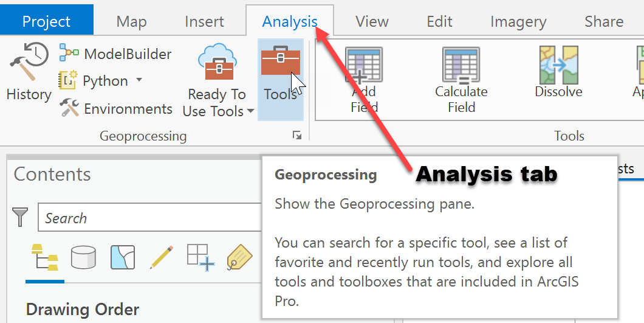
Task: Switch to List By Editing pencil icon
Action: (x=161, y=258)
